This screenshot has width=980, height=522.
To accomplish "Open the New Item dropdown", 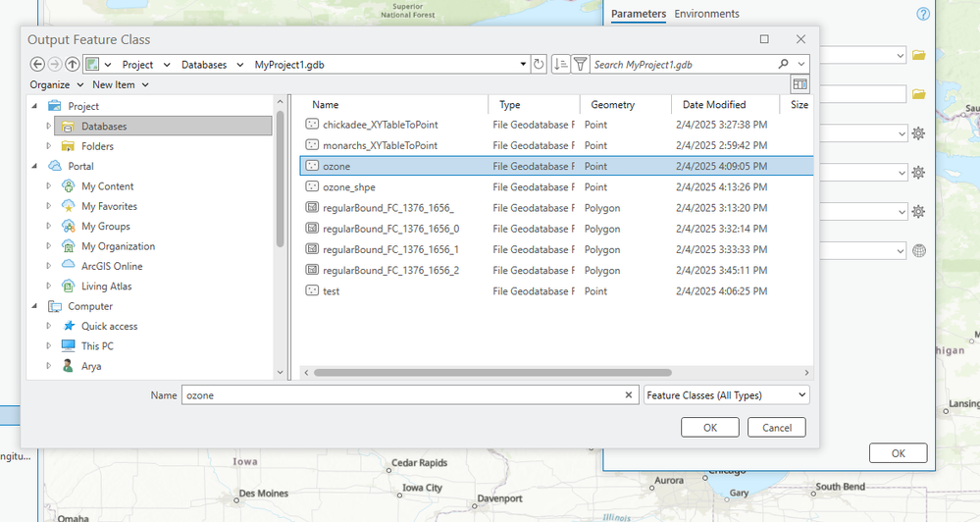I will pos(120,84).
